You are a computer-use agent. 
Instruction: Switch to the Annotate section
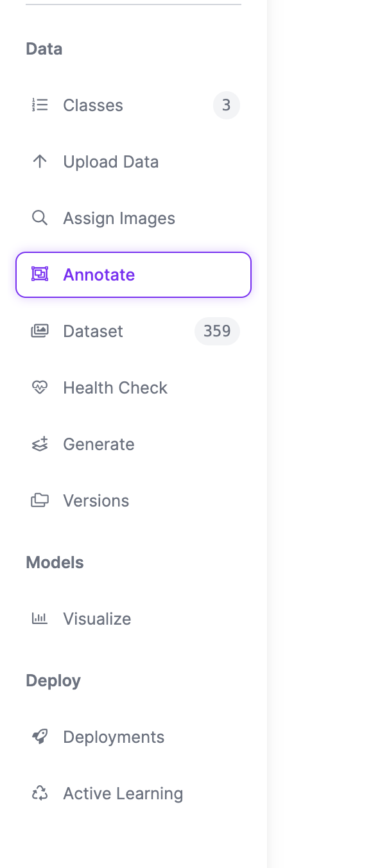tap(99, 274)
